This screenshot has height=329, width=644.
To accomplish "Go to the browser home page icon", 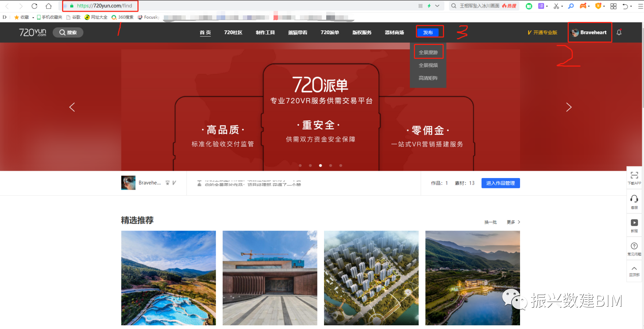I will pos(49,6).
